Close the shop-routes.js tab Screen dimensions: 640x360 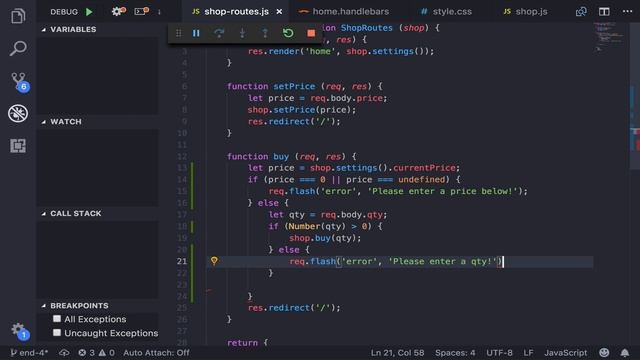click(x=279, y=12)
